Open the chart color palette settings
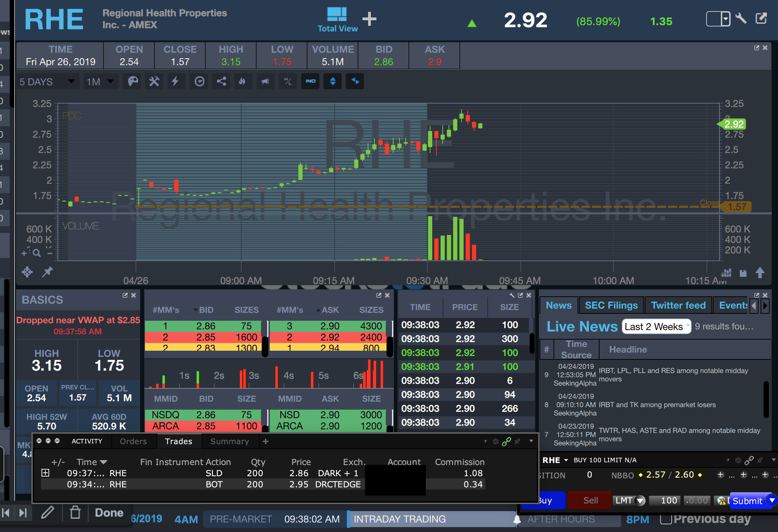778x532 pixels. pyautogui.click(x=133, y=82)
